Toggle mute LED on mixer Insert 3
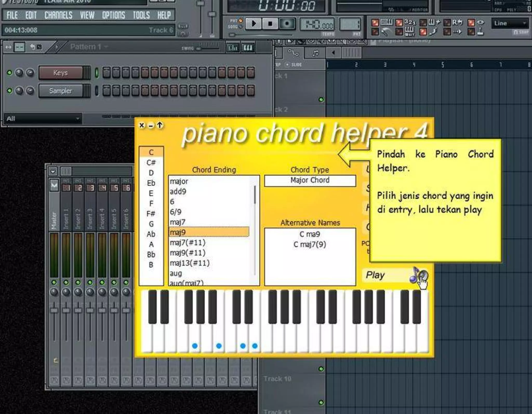Image resolution: width=532 pixels, height=414 pixels. click(x=90, y=282)
